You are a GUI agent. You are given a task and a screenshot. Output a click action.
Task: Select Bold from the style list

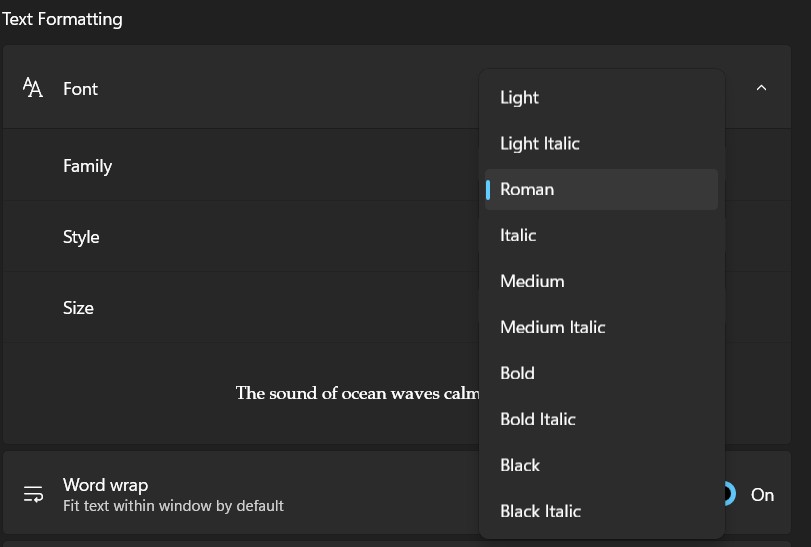pyautogui.click(x=517, y=374)
